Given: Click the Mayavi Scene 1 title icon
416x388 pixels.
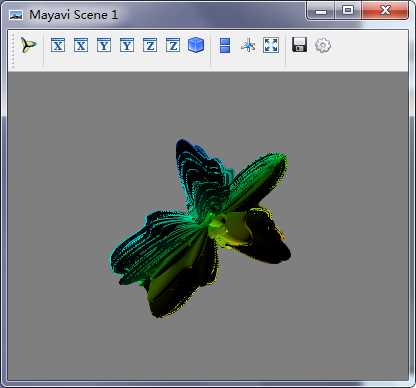Looking at the screenshot, I should click(16, 15).
